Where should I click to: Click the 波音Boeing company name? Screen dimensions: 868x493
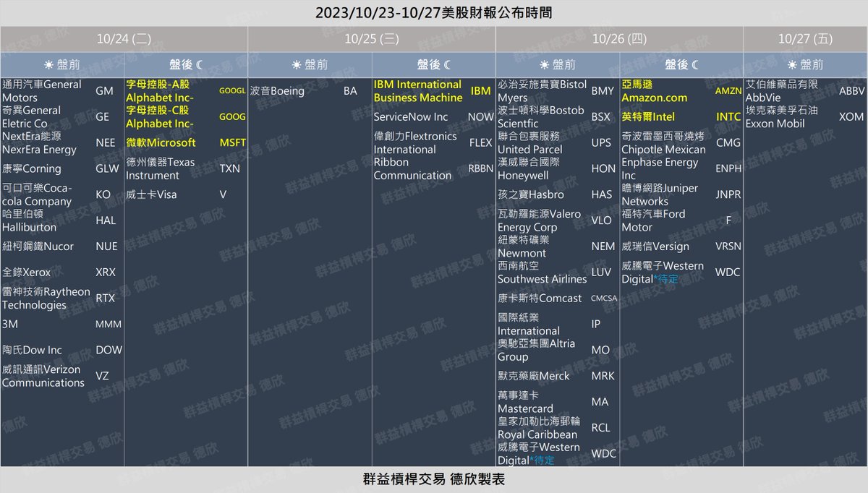[277, 91]
